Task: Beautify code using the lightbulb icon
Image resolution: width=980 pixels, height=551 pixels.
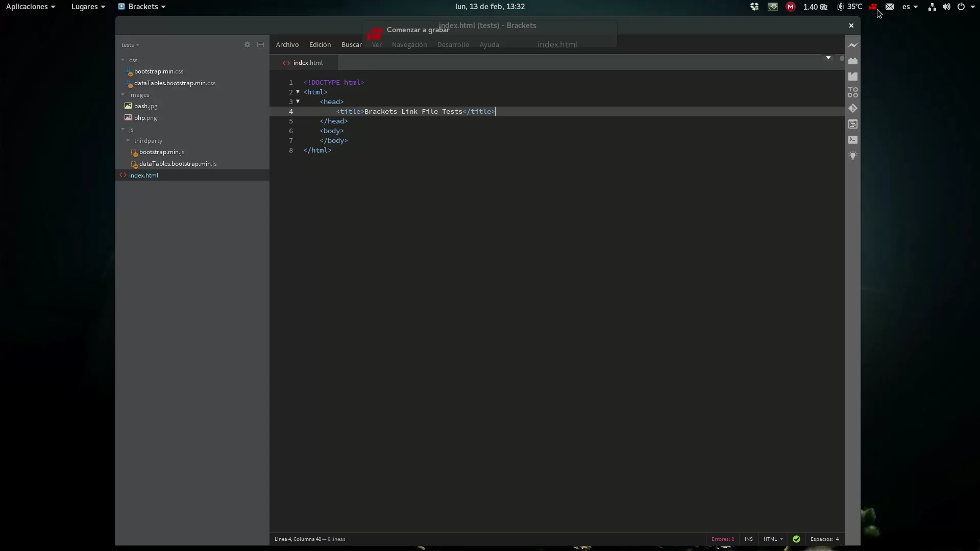Action: tap(854, 156)
